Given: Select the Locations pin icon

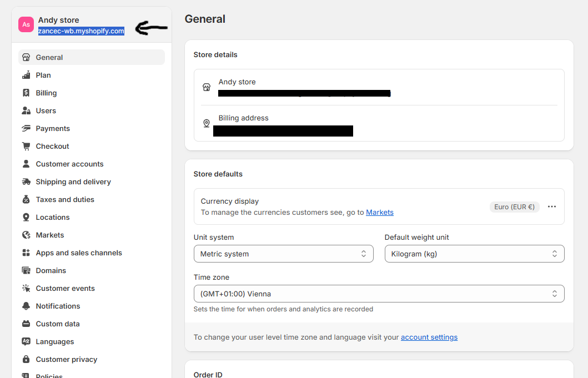Looking at the screenshot, I should [x=26, y=217].
